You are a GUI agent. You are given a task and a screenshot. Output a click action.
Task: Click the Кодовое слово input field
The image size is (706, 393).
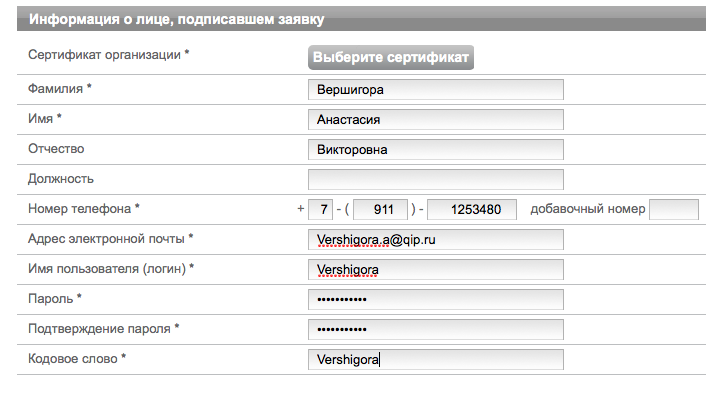[435, 360]
